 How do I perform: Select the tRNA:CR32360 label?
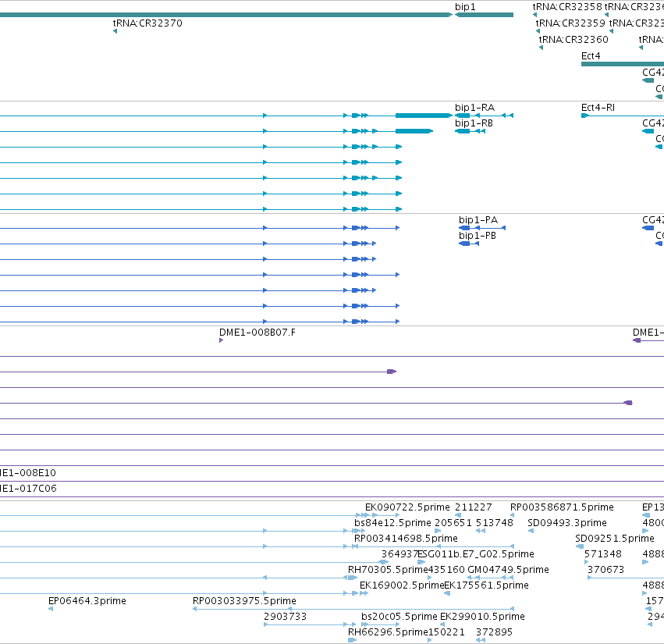pos(573,39)
